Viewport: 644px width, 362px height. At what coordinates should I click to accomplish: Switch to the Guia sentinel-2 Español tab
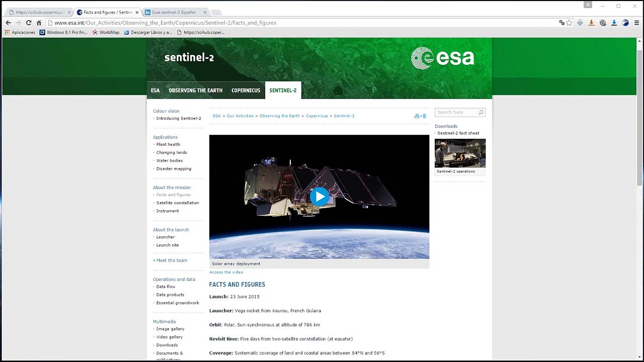[x=175, y=12]
